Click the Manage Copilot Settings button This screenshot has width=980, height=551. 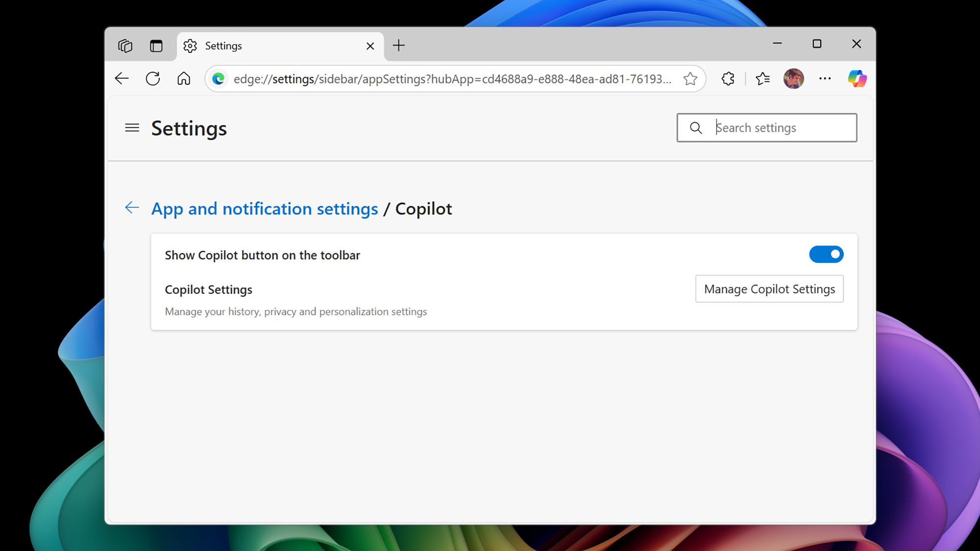click(x=769, y=289)
